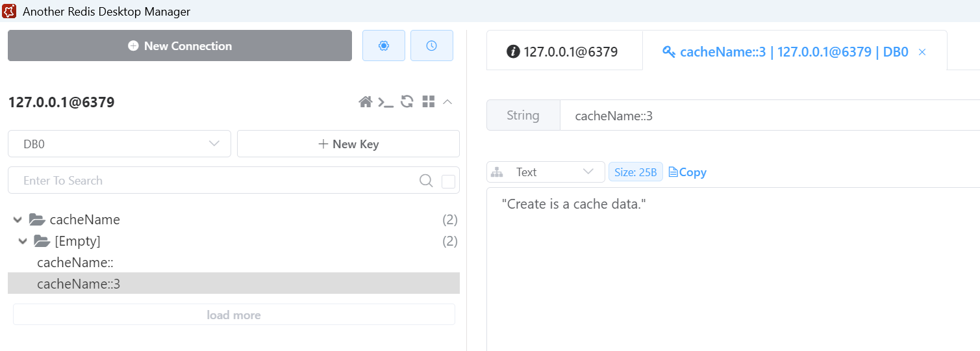Toggle the exact search checkbox
This screenshot has height=351, width=980.
pos(448,181)
